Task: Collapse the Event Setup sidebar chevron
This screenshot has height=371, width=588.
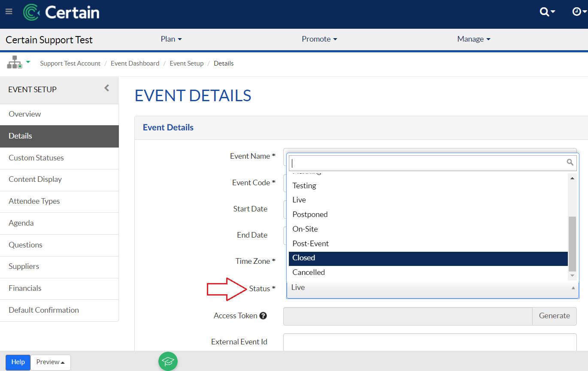Action: tap(107, 88)
